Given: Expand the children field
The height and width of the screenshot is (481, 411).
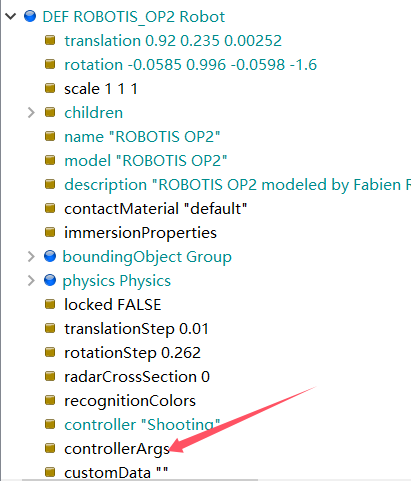Looking at the screenshot, I should pyautogui.click(x=31, y=112).
